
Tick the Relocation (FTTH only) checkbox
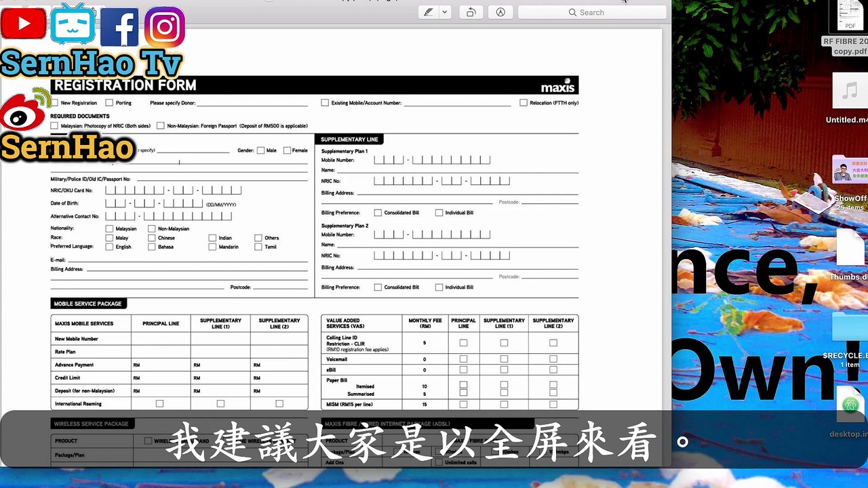click(x=524, y=103)
